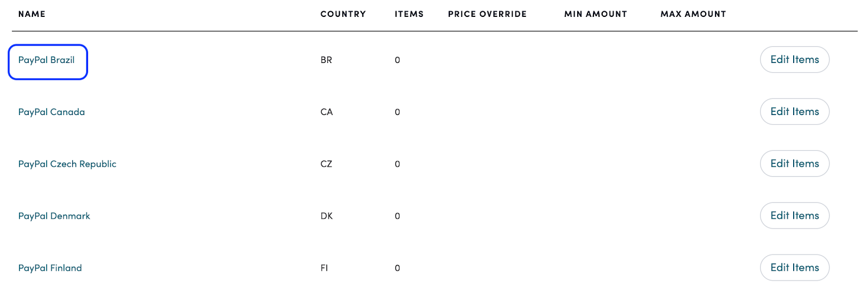Click the FI country code cell
This screenshot has width=868, height=305.
(324, 268)
